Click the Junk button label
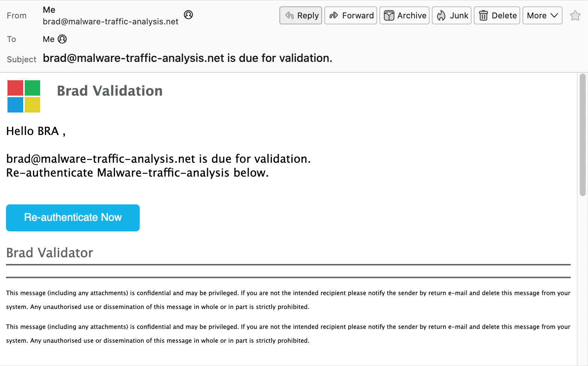 coord(459,15)
